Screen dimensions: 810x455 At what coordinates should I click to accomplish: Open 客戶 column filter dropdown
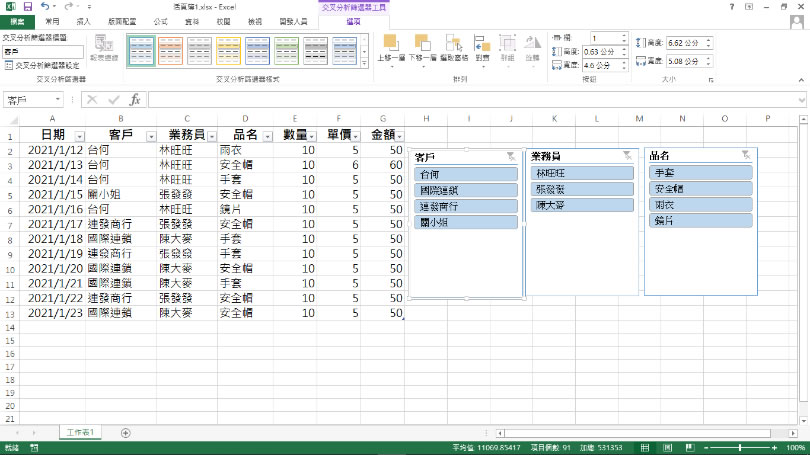(151, 136)
